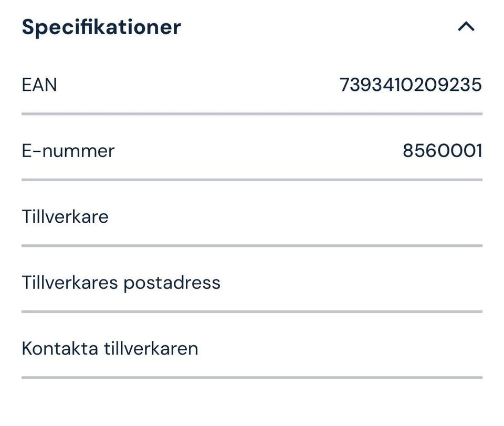Click the divider line below E-nummer row
This screenshot has width=504, height=426.
point(252,180)
